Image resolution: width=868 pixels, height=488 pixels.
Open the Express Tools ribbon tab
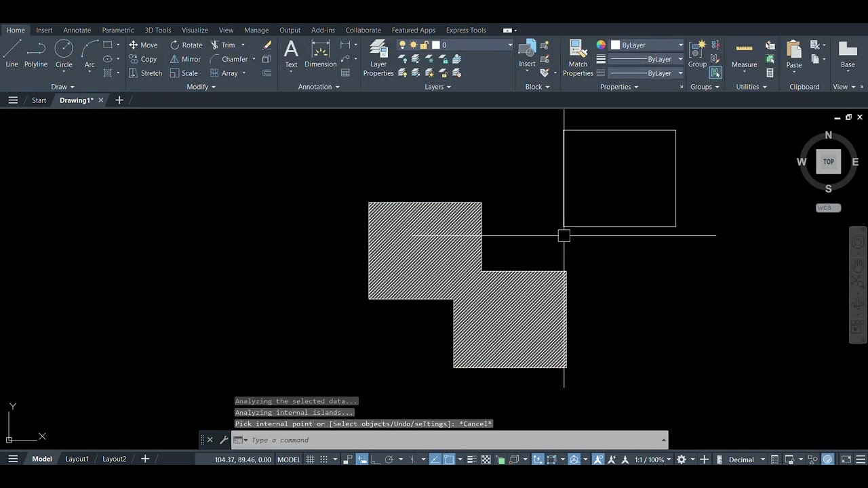[x=466, y=30]
